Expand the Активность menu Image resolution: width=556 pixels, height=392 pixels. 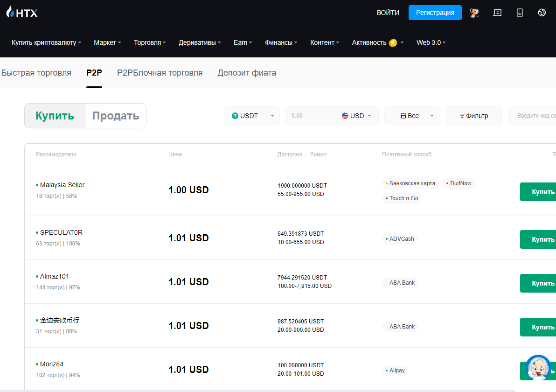click(x=378, y=42)
